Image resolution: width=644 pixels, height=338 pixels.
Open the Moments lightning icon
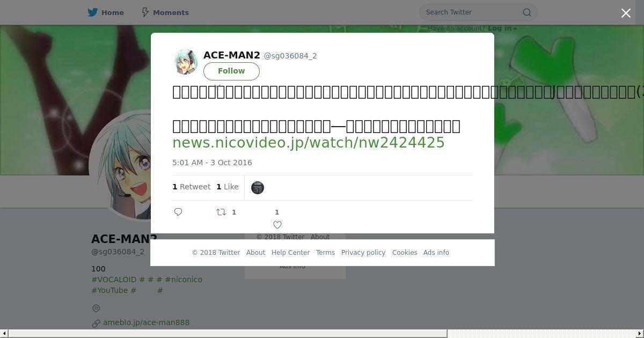[145, 12]
